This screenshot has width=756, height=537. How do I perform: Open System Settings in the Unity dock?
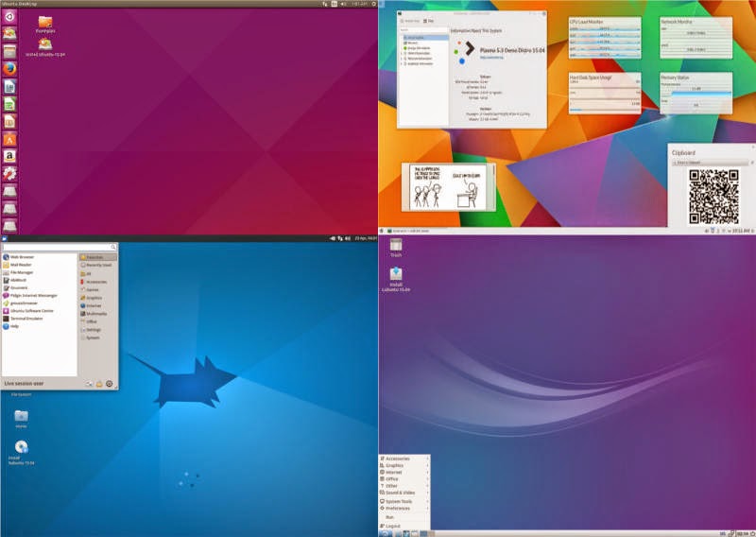(9, 174)
